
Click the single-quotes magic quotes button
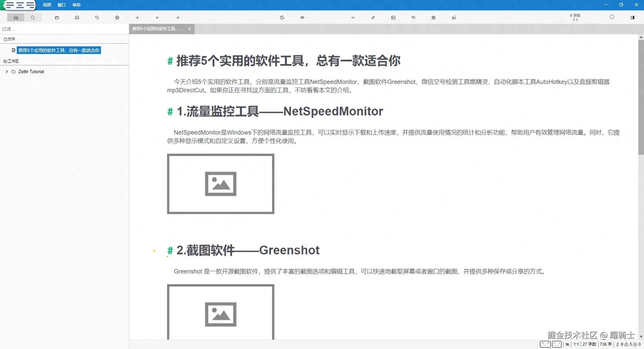pos(557,344)
